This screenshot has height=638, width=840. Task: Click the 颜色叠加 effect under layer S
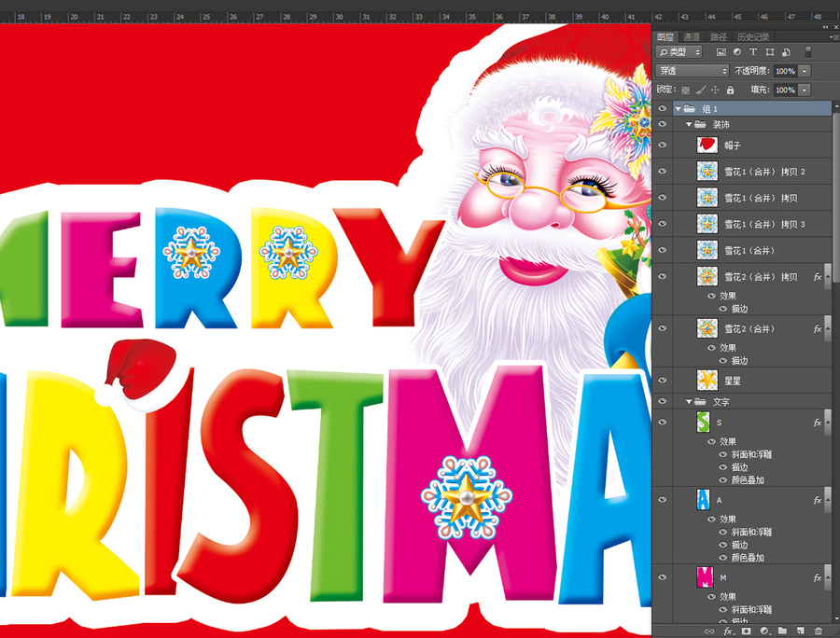pos(748,480)
